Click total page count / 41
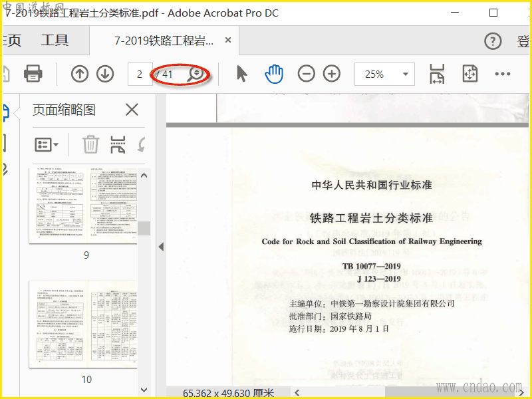532x399 pixels. [x=165, y=74]
